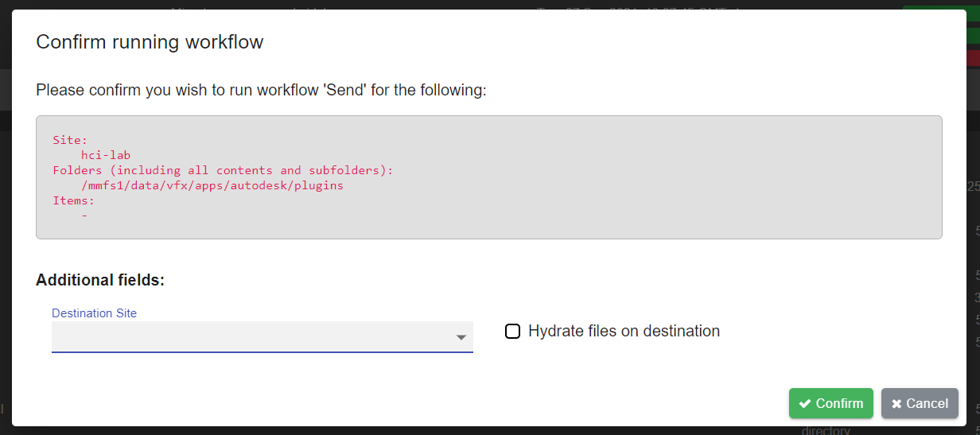Click the 'hci-lab' site name

tap(105, 155)
